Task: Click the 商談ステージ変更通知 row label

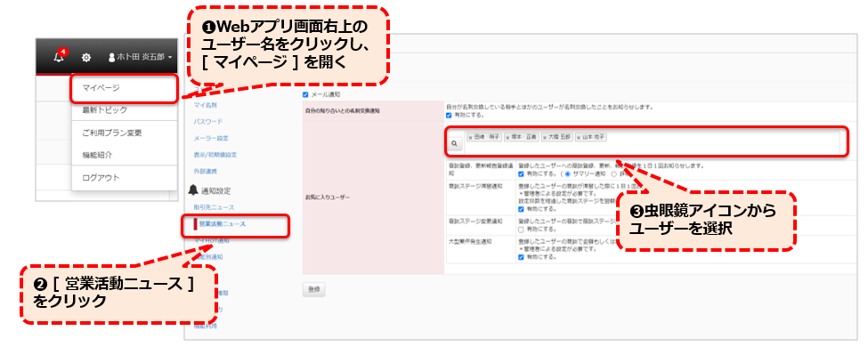Action: [x=475, y=221]
